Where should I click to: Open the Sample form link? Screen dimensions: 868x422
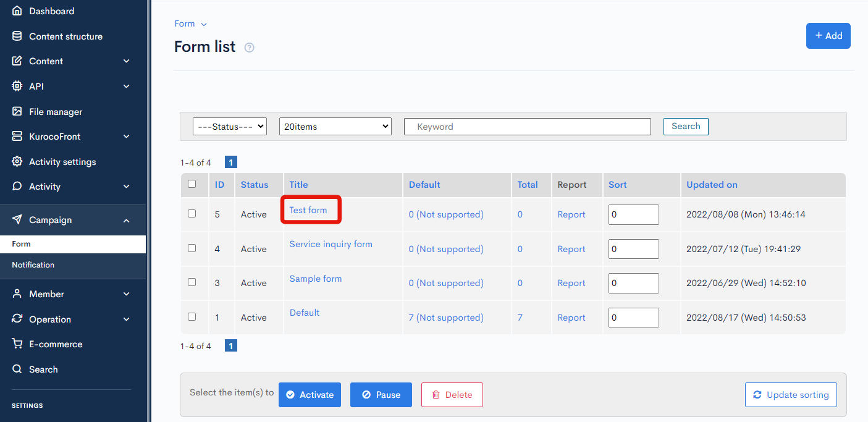click(316, 279)
